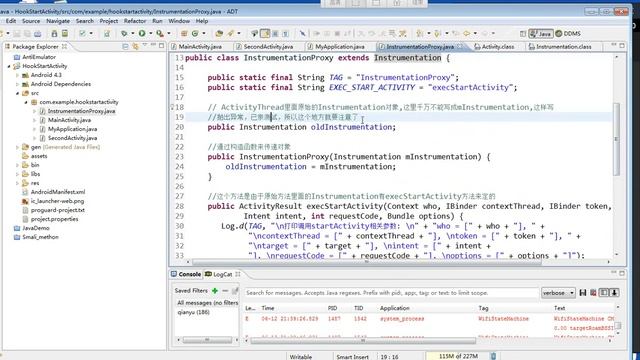Toggle Show Whitespace Characters toolbar button
Image resolution: width=640 pixels, height=360 pixels.
pos(285,33)
